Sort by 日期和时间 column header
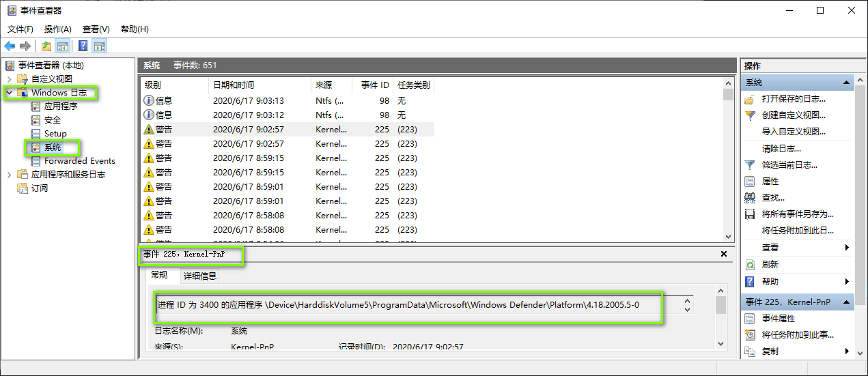The image size is (868, 376). coord(260,85)
